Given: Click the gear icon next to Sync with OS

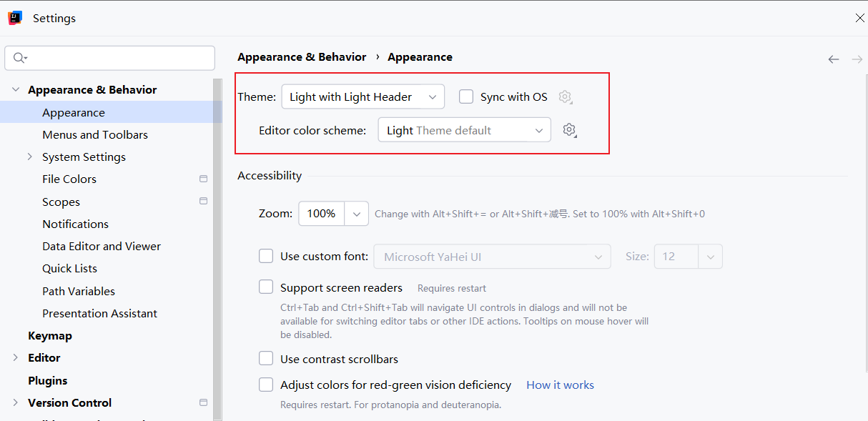Looking at the screenshot, I should (565, 97).
